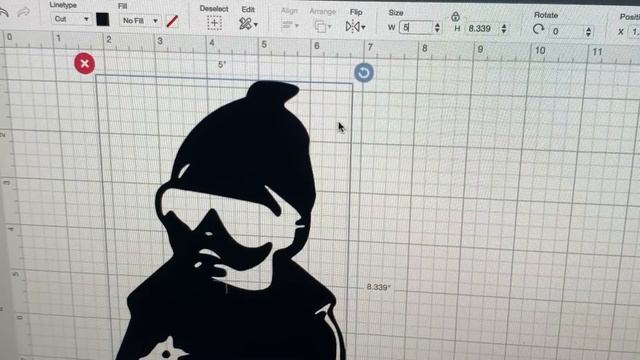Click the blue rotate handle on selection
This screenshot has height=360, width=640.
coord(364,73)
